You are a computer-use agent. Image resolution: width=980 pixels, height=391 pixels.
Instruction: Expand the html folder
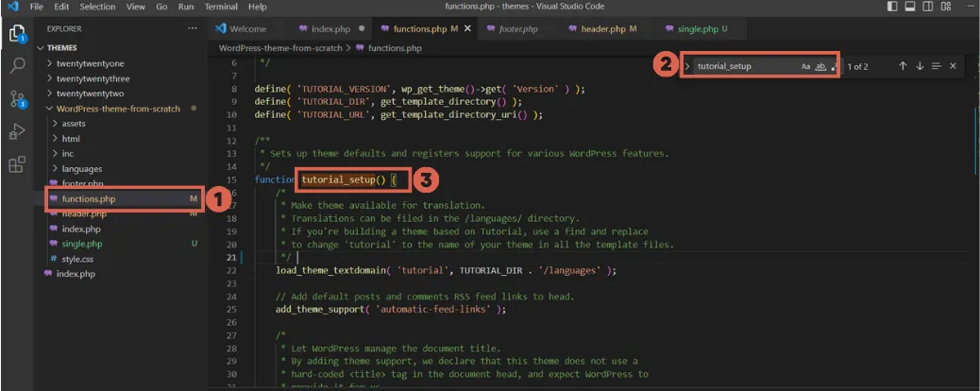pos(57,139)
